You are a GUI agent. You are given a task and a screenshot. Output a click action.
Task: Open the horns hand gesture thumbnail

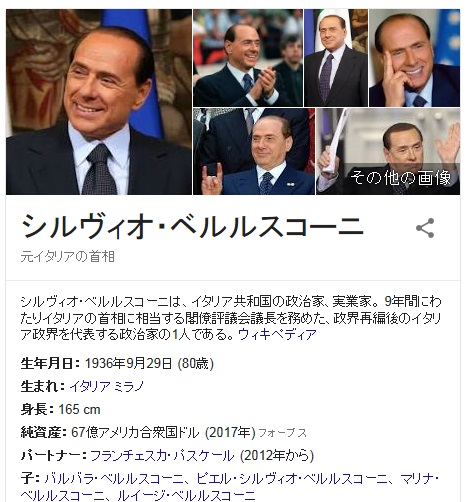254,151
